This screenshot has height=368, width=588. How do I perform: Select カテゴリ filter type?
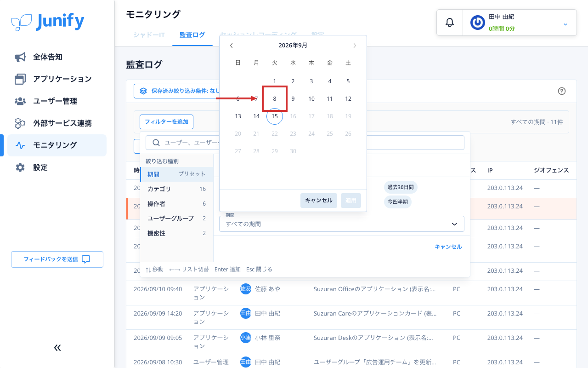177,189
